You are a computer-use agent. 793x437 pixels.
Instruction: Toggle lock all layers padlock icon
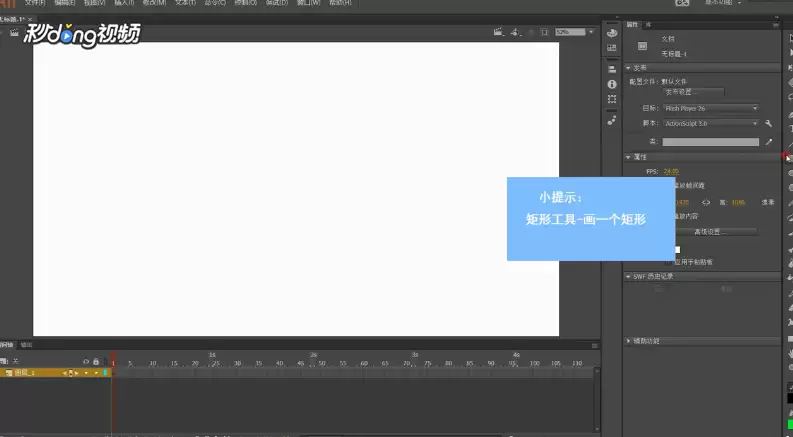point(96,362)
